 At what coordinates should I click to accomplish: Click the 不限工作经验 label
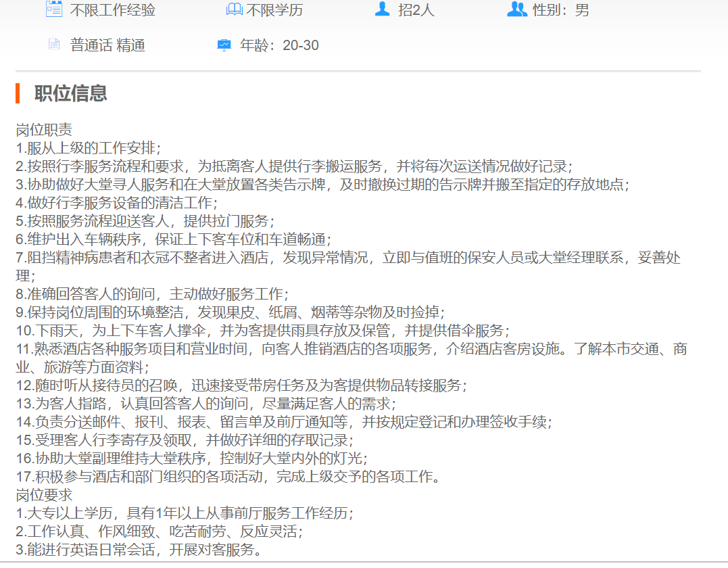pyautogui.click(x=113, y=10)
